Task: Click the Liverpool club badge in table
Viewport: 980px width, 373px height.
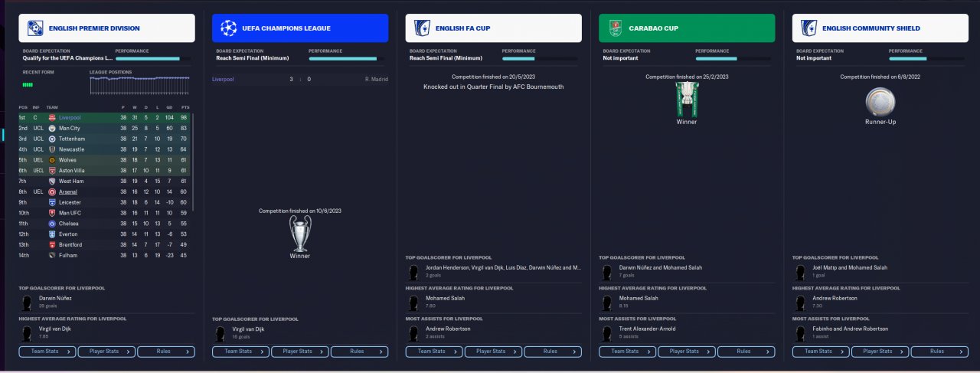Action: click(52, 117)
